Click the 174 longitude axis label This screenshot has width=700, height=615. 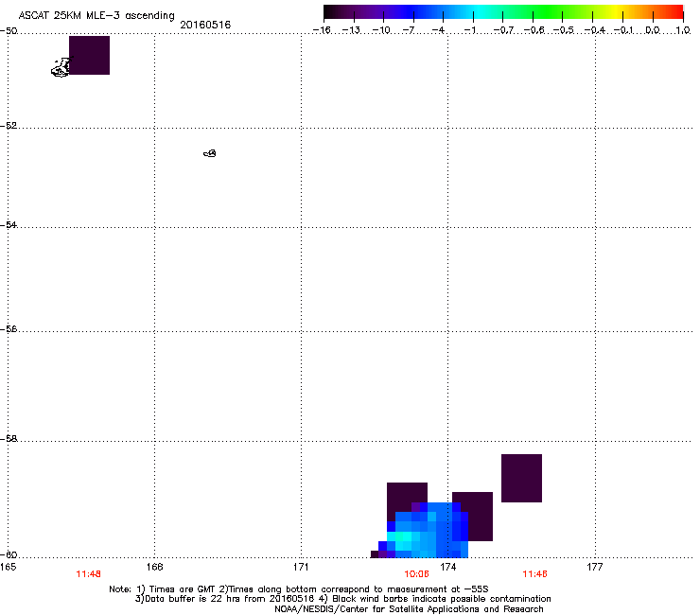447,567
